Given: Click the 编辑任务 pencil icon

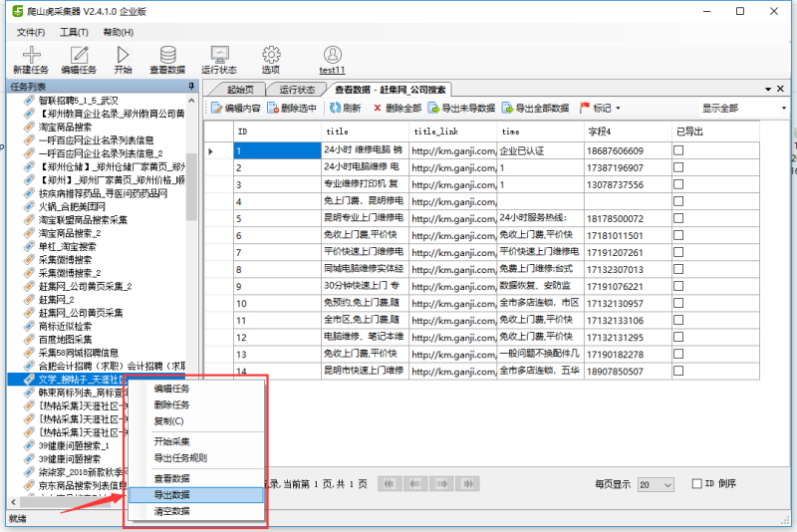Looking at the screenshot, I should (79, 56).
